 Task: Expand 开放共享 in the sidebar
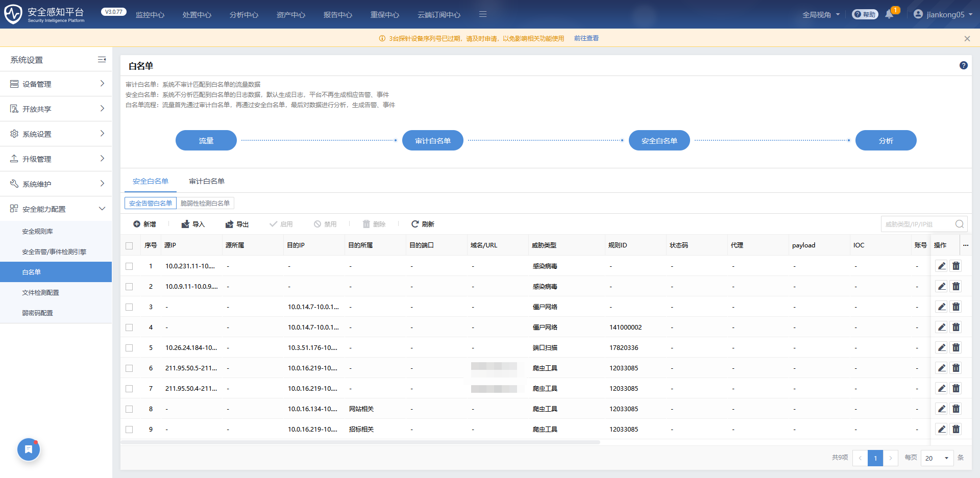(56, 109)
